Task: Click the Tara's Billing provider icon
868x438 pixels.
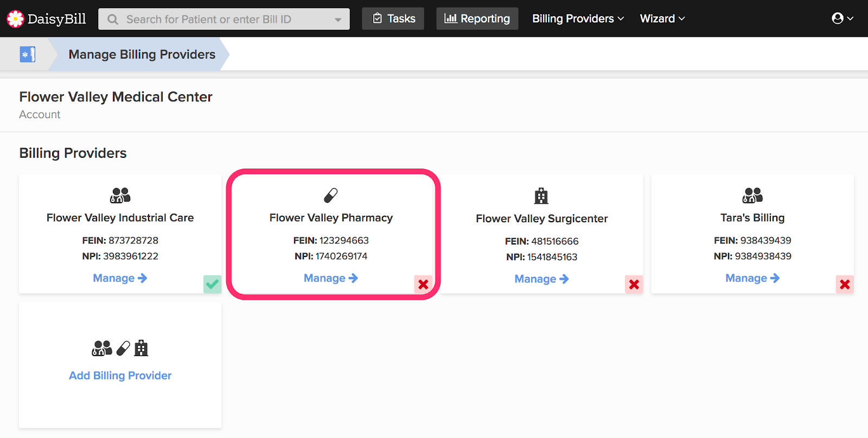Action: (752, 195)
